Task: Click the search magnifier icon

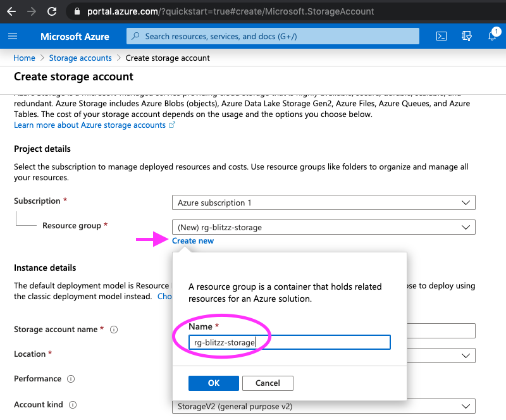Action: click(x=136, y=36)
